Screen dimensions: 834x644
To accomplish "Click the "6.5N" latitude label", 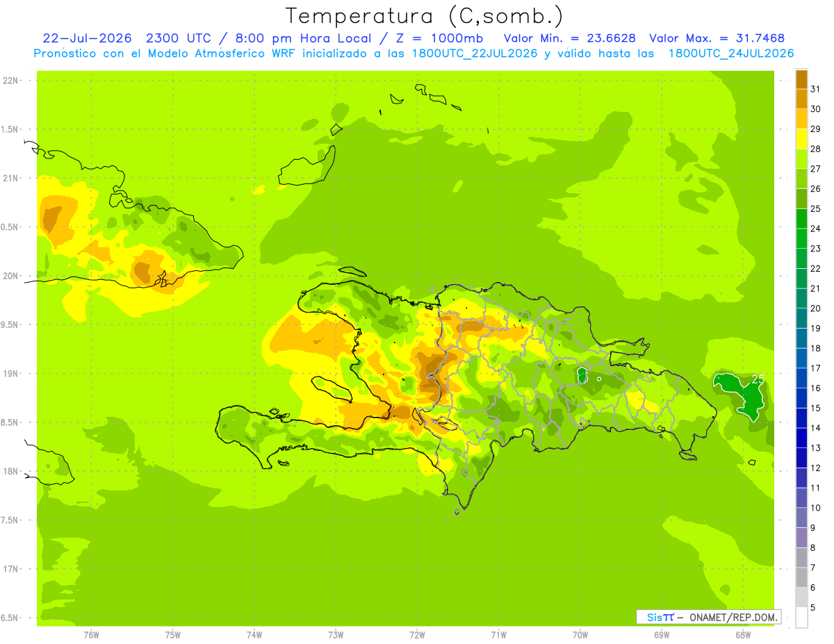I will tap(10, 618).
